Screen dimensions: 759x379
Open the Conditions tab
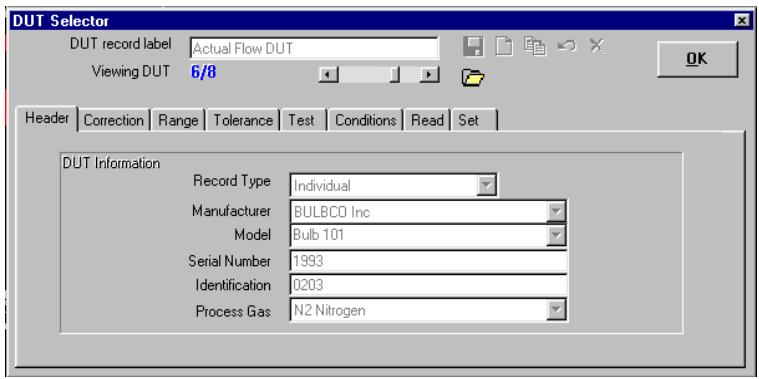366,121
